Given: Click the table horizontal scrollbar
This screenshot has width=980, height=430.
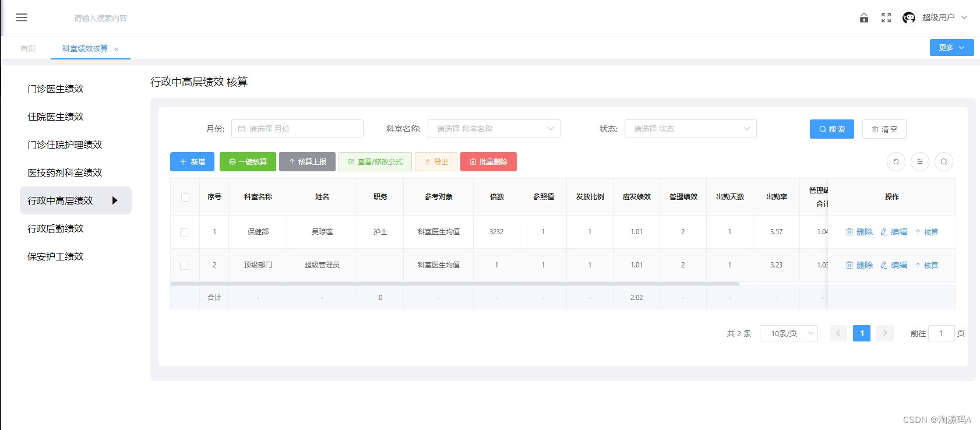Looking at the screenshot, I should click(454, 284).
